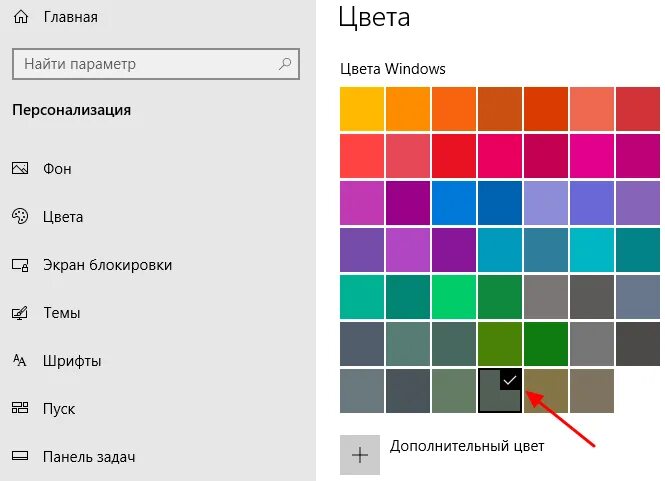Choose the bright green swatch
This screenshot has height=481, width=665.
pos(454,297)
